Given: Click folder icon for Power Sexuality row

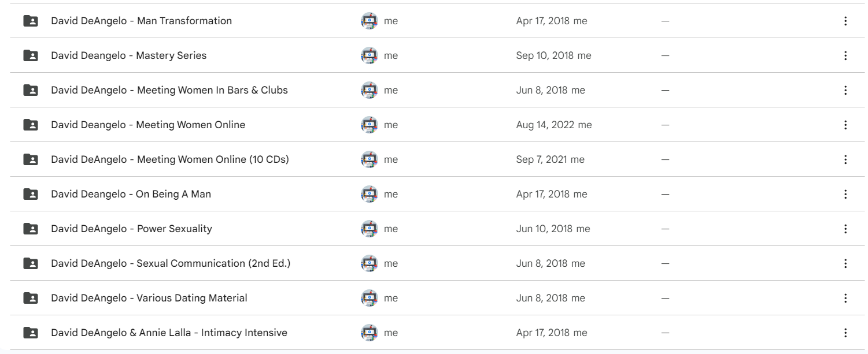Looking at the screenshot, I should click(31, 229).
